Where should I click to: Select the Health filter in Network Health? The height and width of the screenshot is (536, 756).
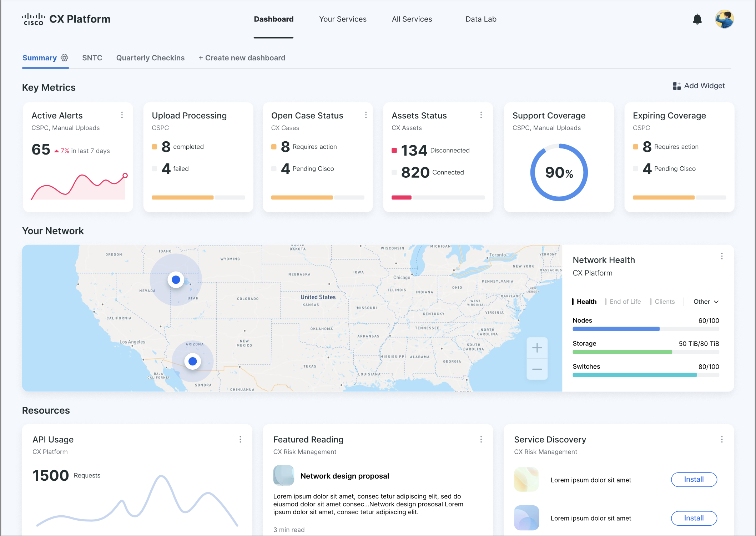586,302
